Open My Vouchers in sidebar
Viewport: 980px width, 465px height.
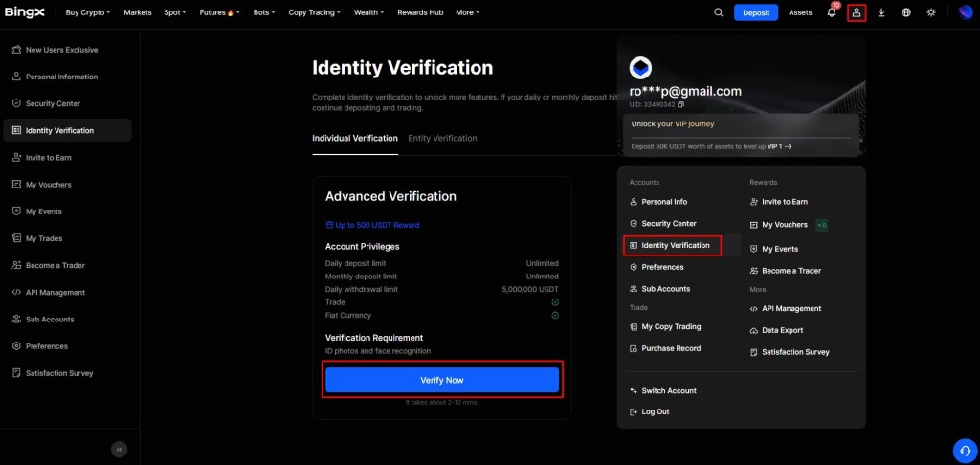pos(68,185)
